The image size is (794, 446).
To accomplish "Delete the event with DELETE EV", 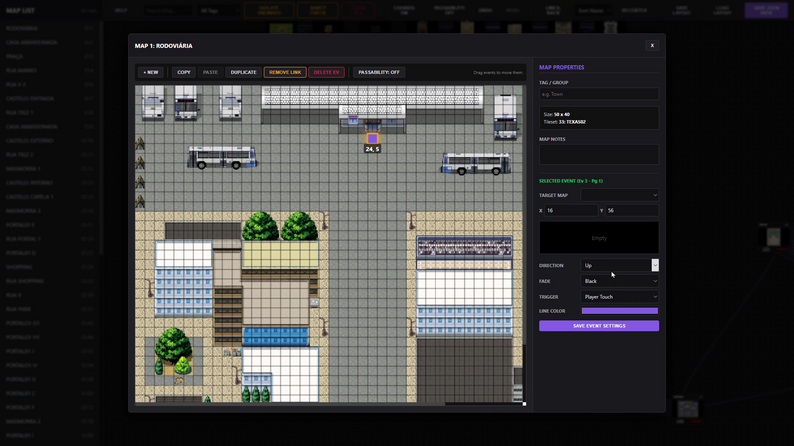I will pos(327,72).
